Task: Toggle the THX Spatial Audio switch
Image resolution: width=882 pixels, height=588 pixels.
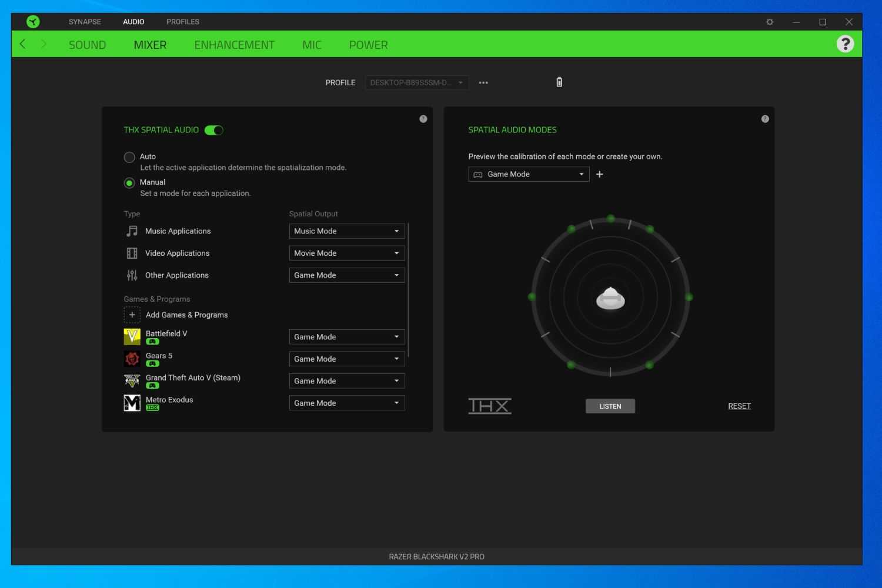Action: coord(214,130)
